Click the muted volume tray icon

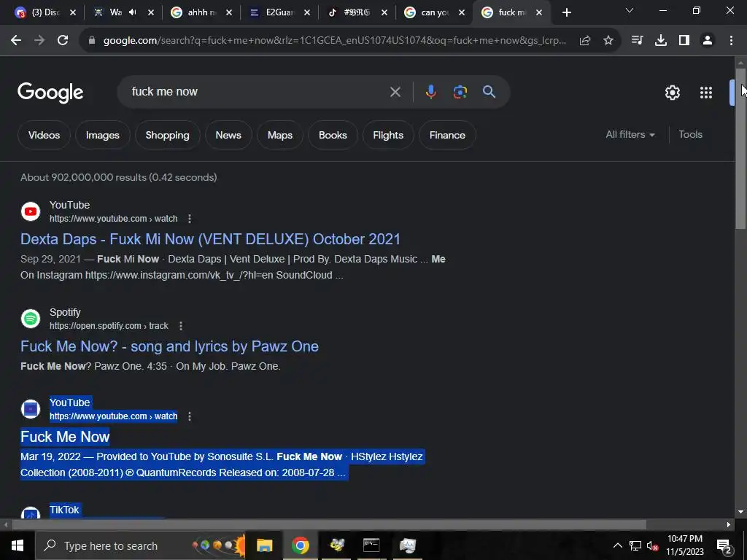(652, 545)
